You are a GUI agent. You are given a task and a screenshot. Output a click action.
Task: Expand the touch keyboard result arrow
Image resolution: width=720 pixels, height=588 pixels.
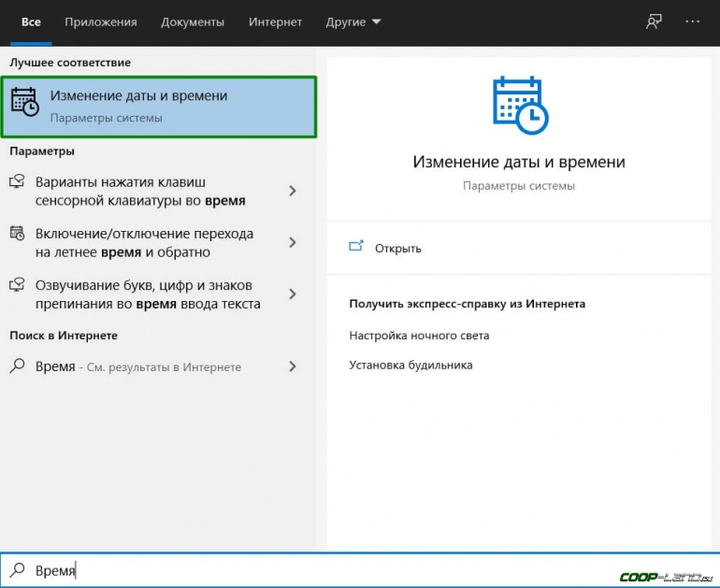click(x=293, y=191)
